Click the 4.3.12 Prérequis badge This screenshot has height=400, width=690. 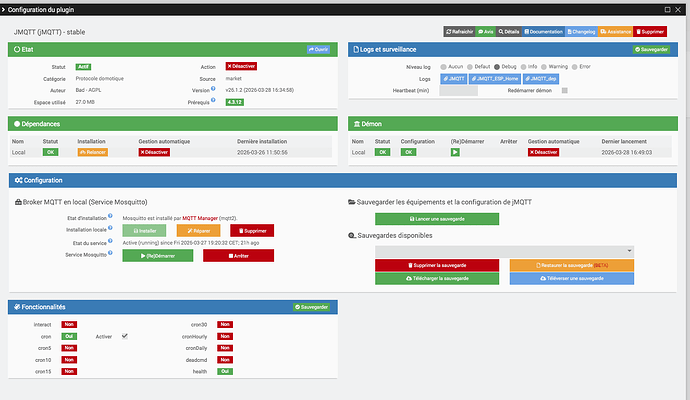[235, 102]
